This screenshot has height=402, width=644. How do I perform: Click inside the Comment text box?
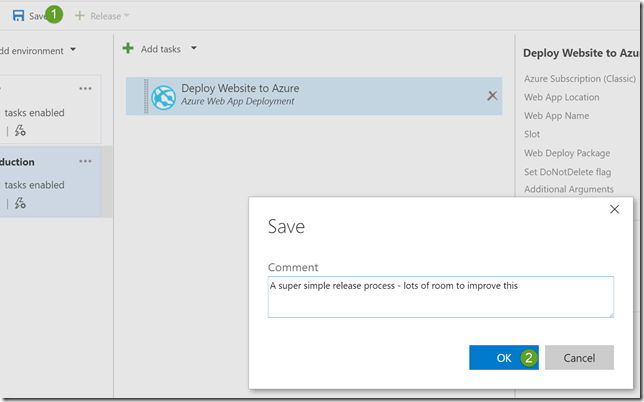tap(440, 297)
